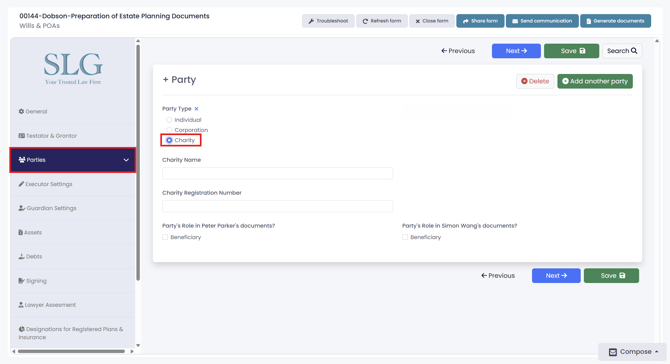The image size is (670, 364).
Task: Click the SLG firm logo
Action: [73, 68]
